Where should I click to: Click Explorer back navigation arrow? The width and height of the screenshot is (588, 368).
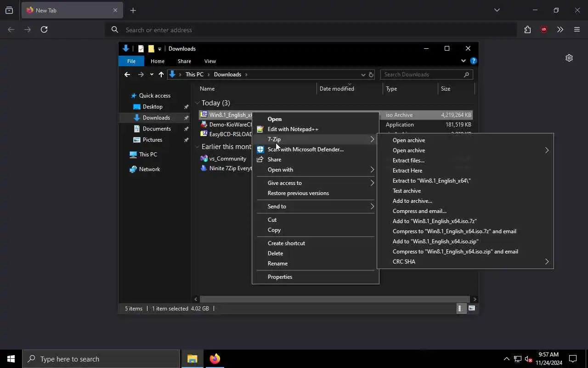[127, 75]
